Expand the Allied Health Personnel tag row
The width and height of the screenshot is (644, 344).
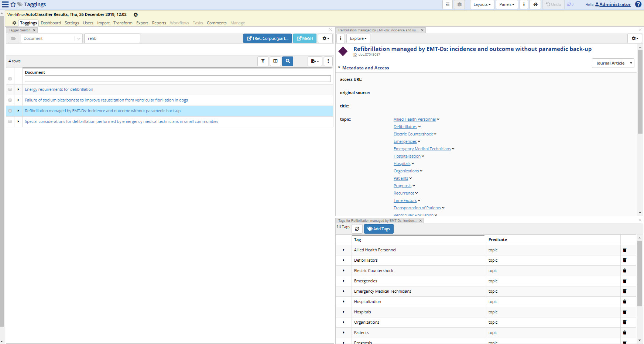343,250
